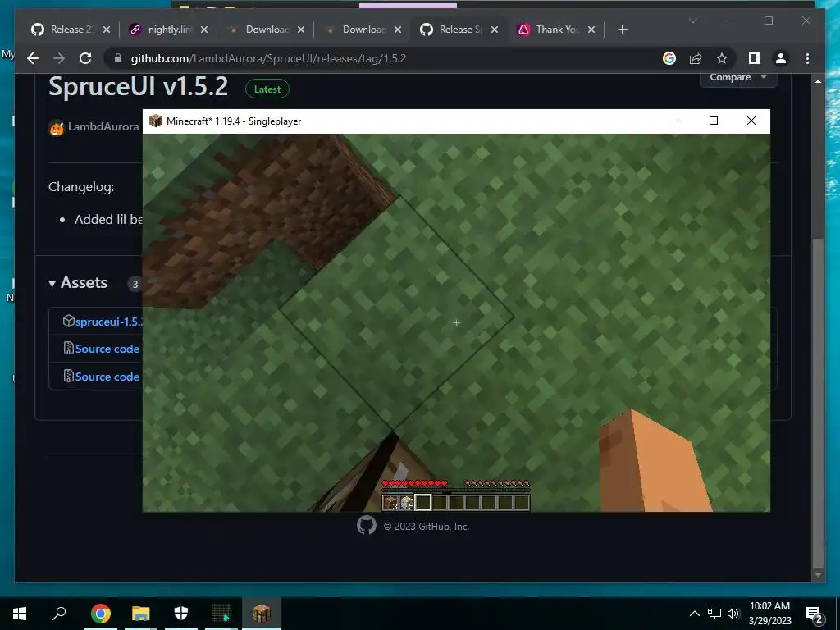
Task: Open the share page icon in the address bar
Action: pos(696,58)
